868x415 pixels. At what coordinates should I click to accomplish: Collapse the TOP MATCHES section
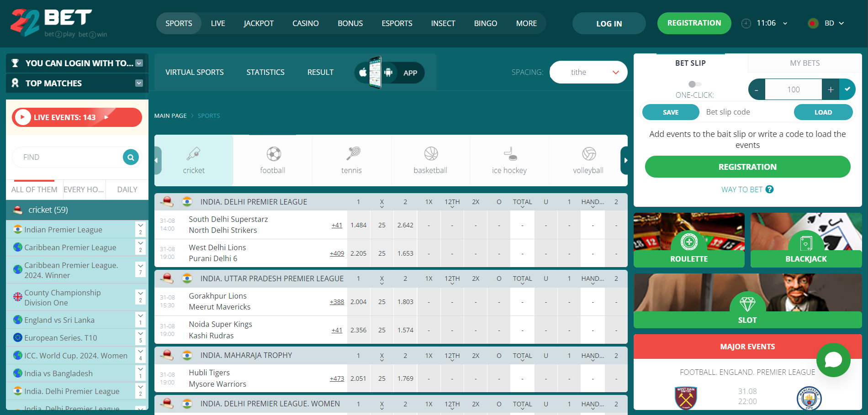(x=138, y=83)
